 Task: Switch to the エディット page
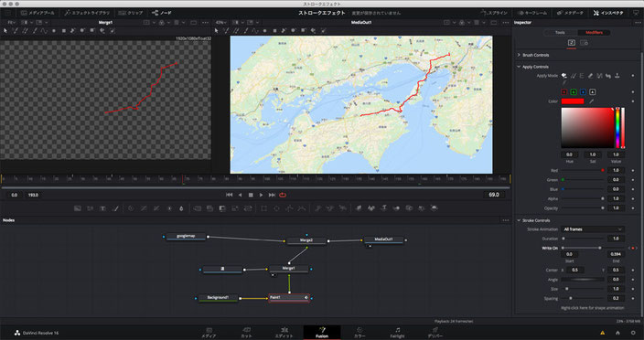[284, 333]
